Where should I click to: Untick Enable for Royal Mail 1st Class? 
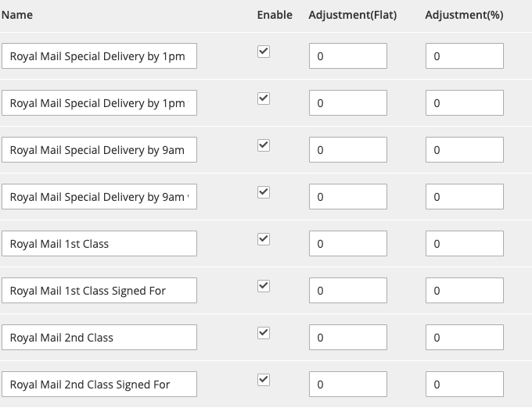click(264, 239)
